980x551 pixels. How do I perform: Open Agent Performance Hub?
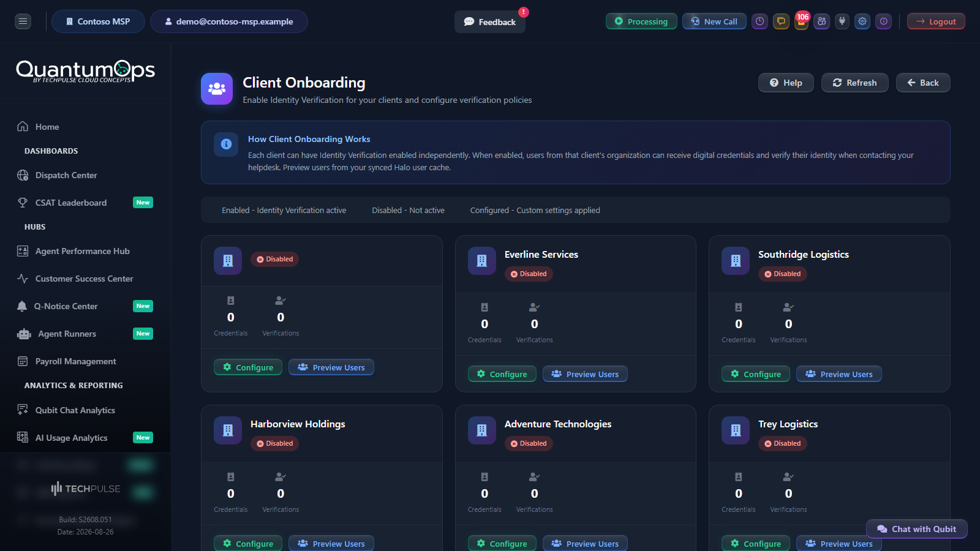click(85, 251)
